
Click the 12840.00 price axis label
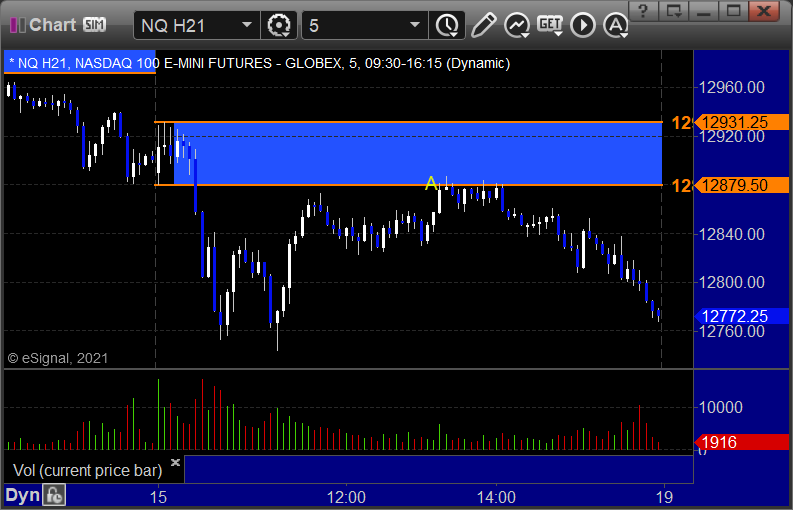click(x=731, y=234)
